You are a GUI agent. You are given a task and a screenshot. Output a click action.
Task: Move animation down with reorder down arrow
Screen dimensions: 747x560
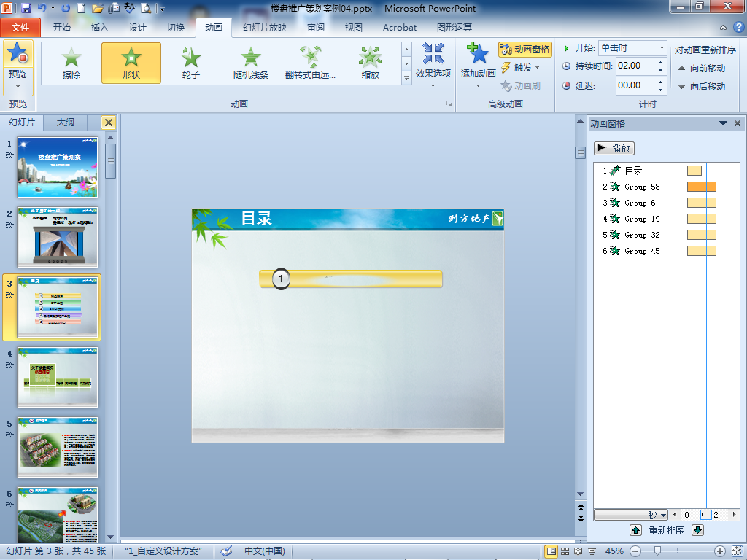pyautogui.click(x=698, y=530)
